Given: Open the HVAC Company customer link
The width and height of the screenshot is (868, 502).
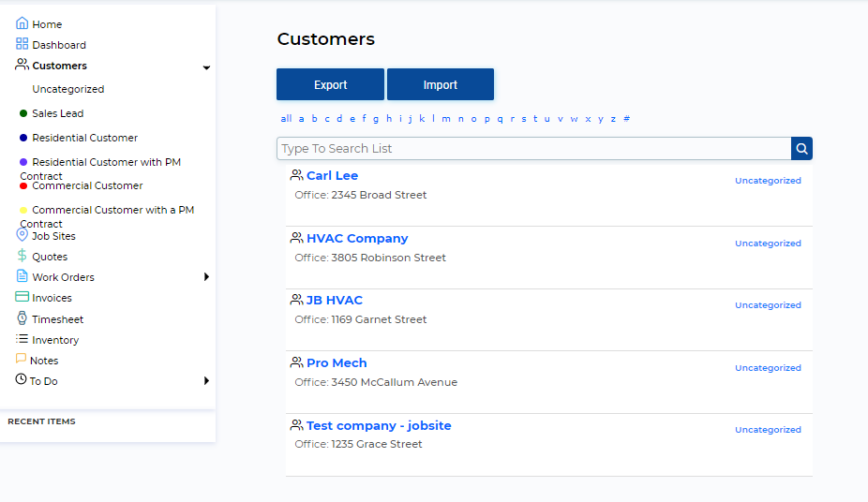Looking at the screenshot, I should tap(357, 238).
